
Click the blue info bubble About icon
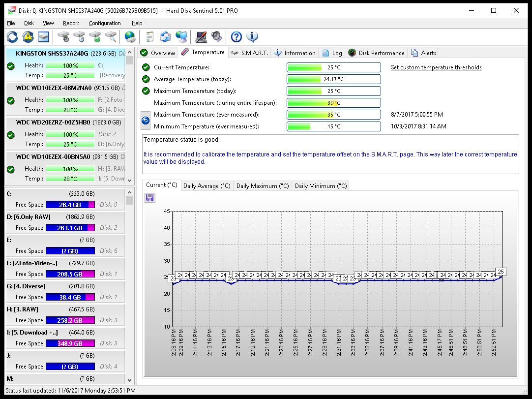pyautogui.click(x=252, y=37)
